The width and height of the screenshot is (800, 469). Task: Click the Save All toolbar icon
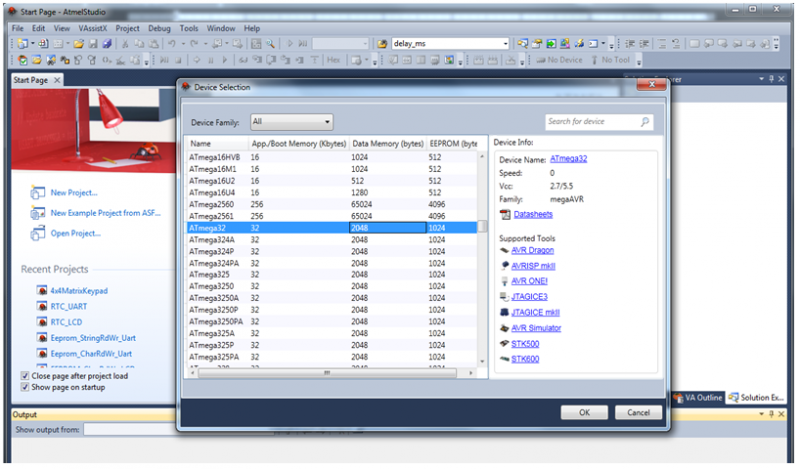(x=107, y=44)
